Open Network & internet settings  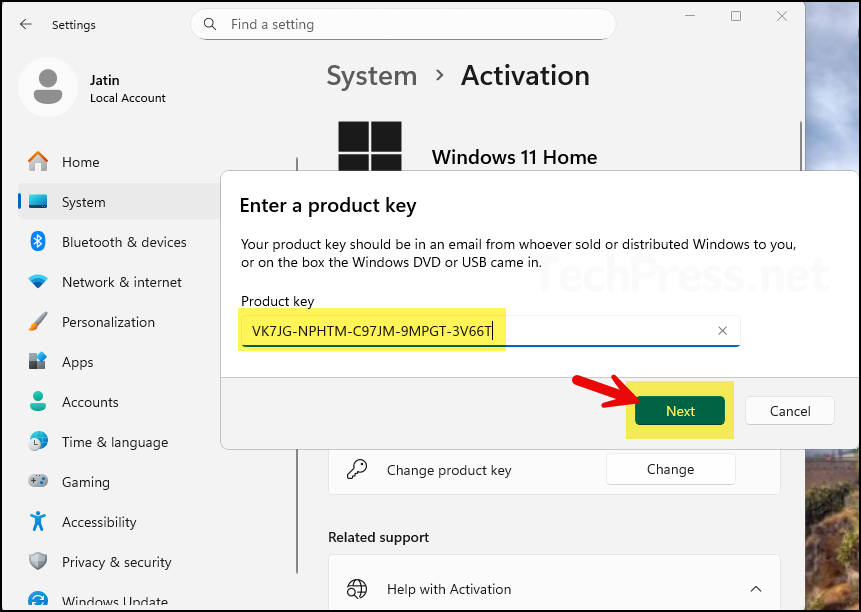(x=122, y=282)
